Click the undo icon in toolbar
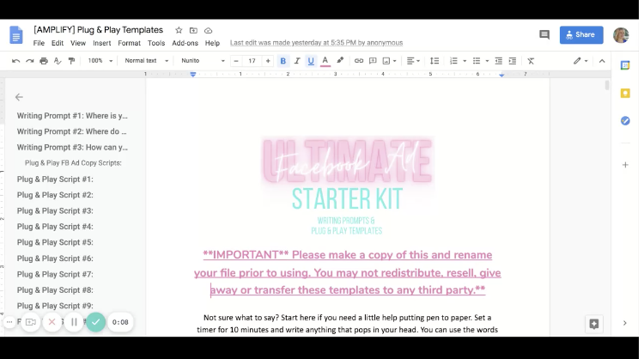The height and width of the screenshot is (359, 644). point(16,61)
